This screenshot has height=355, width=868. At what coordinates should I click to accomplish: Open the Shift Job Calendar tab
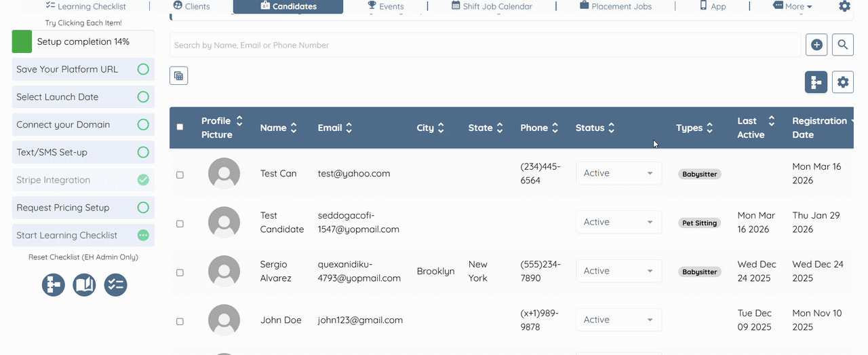click(492, 6)
